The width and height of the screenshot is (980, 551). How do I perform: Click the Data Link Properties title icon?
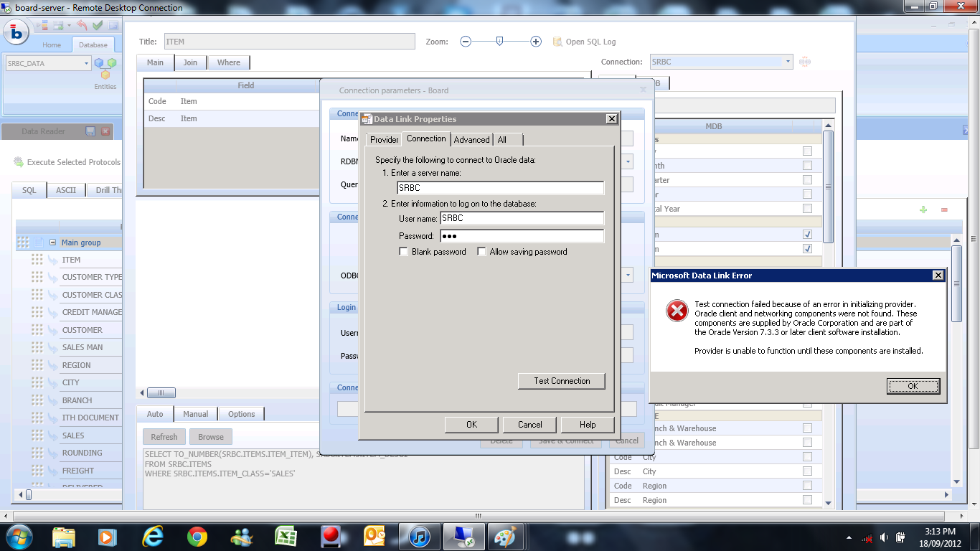point(366,119)
